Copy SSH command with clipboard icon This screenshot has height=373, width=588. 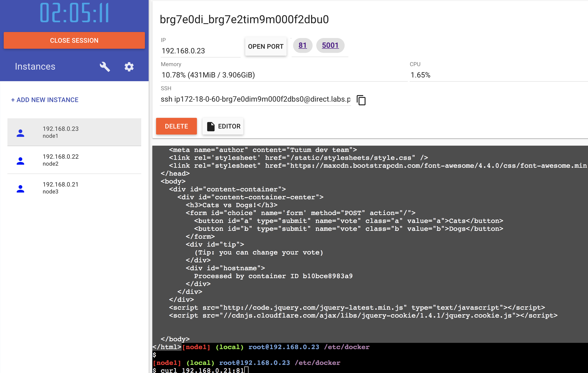pyautogui.click(x=361, y=100)
